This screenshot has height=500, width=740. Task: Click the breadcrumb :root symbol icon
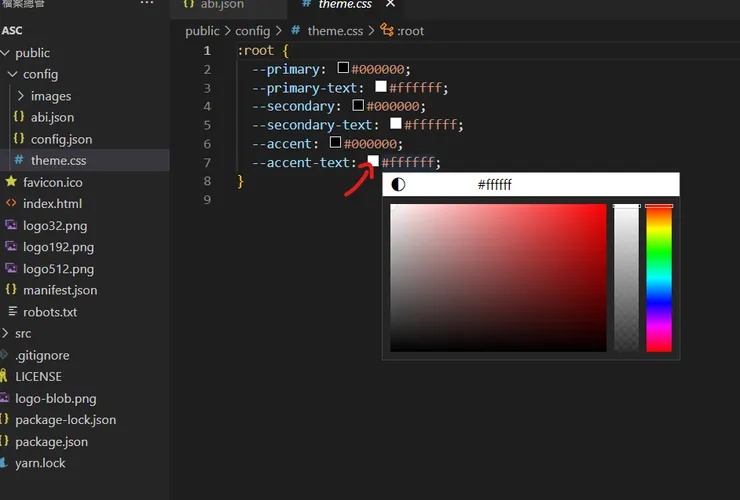pyautogui.click(x=387, y=30)
